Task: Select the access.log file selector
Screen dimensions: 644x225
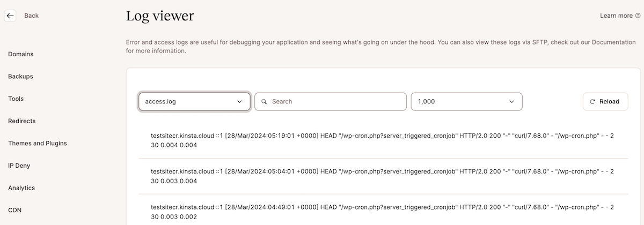Action: [x=194, y=101]
